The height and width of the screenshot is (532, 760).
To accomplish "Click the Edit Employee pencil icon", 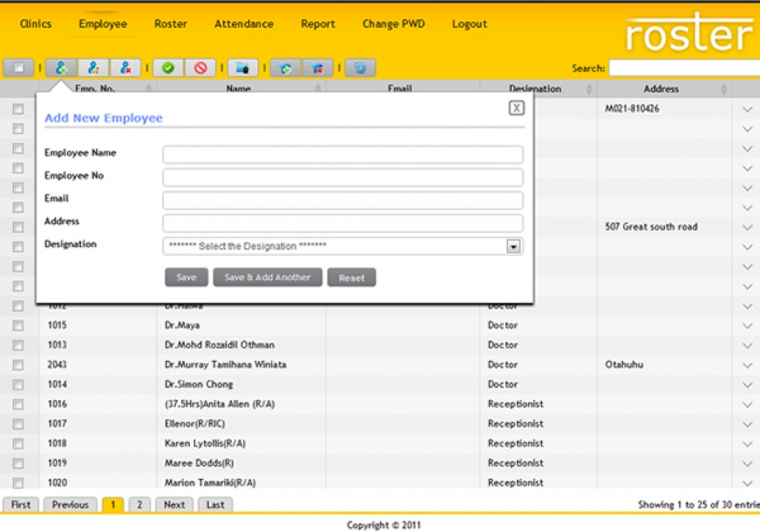I will 93,68.
